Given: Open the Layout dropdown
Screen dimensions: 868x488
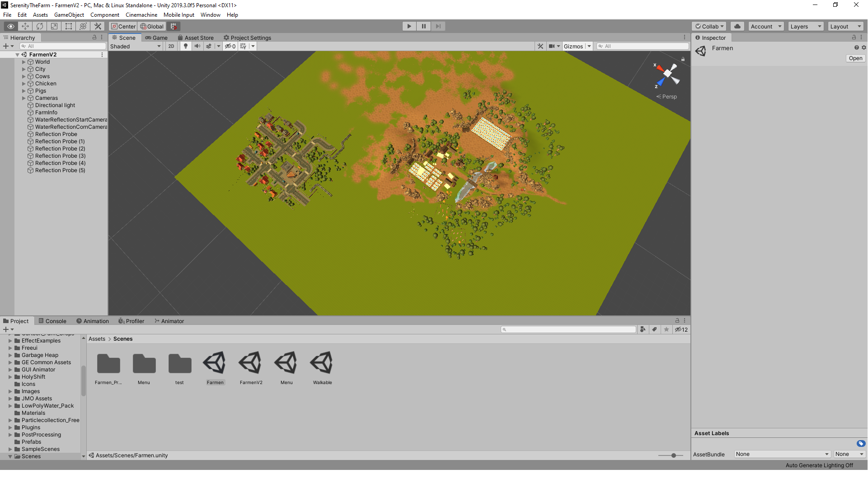Looking at the screenshot, I should (x=845, y=26).
